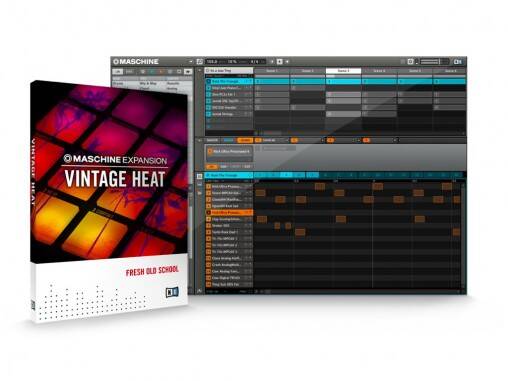Select the first Scene tab
Screen dimensions: 508x381
[272, 71]
